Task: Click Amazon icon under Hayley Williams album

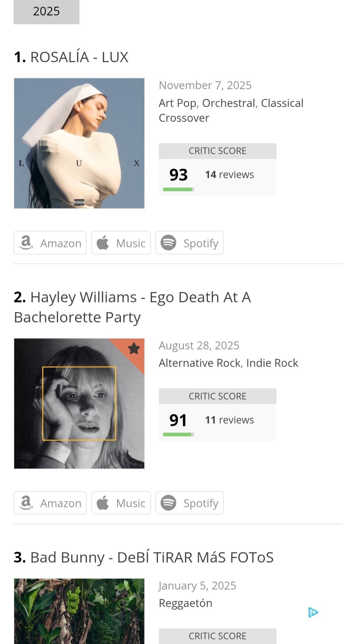Action: pos(26,503)
